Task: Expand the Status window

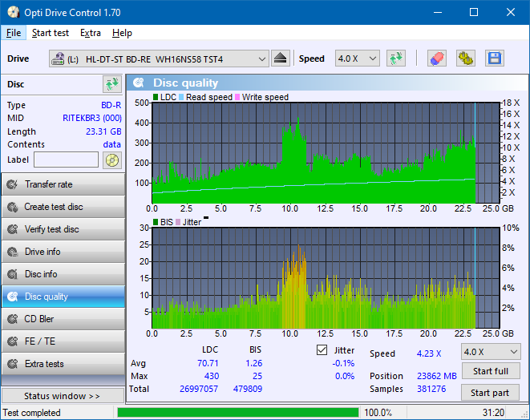Action: (63, 396)
